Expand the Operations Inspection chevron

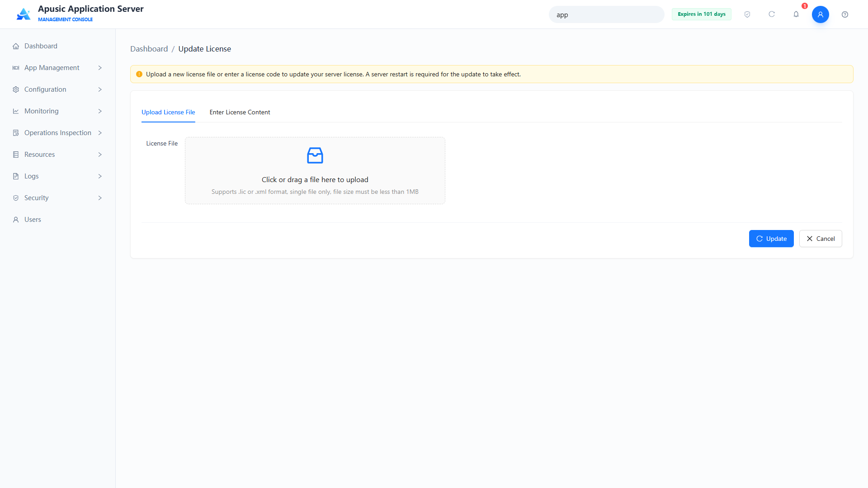pos(100,133)
